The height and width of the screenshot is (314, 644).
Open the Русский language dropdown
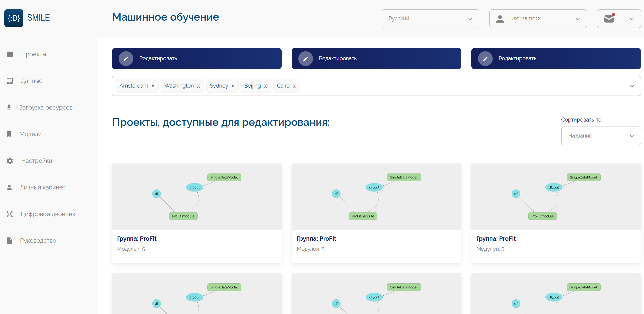coord(430,19)
